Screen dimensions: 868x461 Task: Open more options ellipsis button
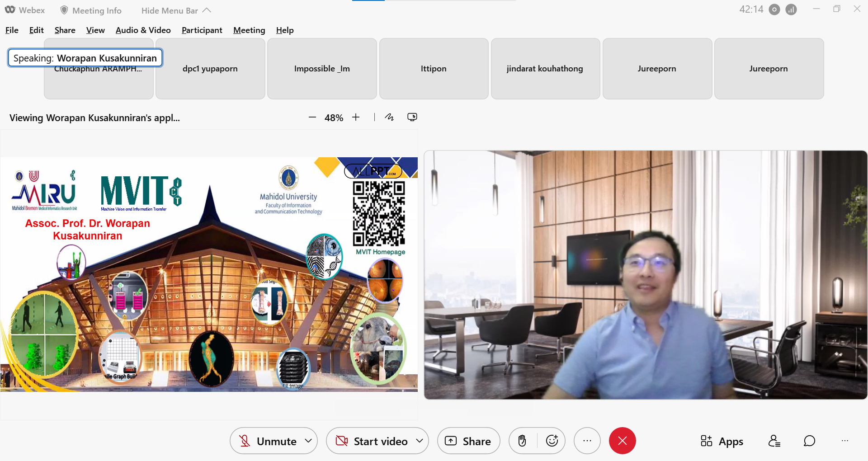(x=587, y=441)
